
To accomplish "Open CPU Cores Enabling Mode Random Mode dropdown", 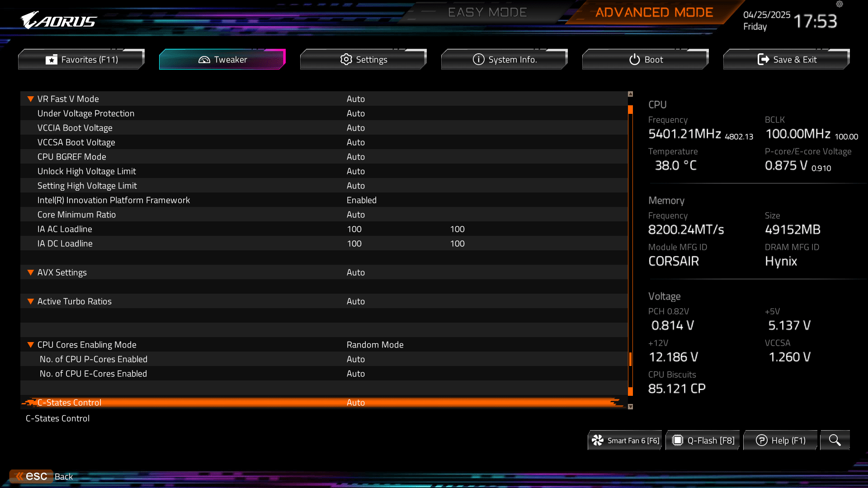I will 375,345.
